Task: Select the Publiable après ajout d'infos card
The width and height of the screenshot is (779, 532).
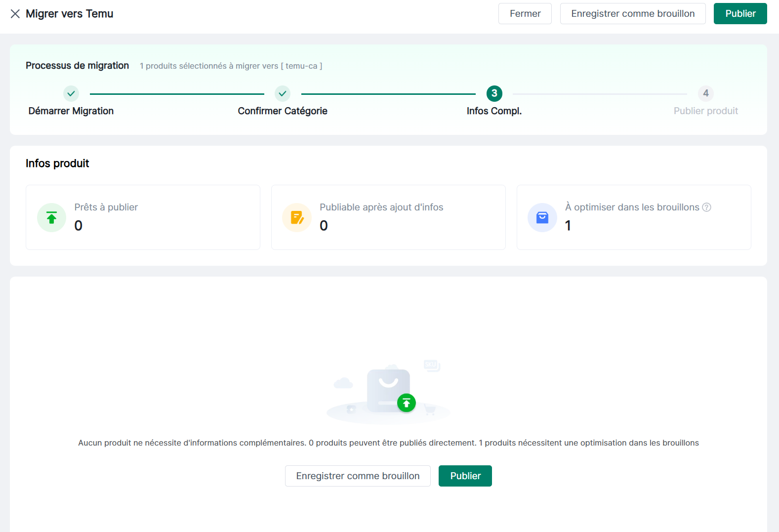Action: point(388,217)
